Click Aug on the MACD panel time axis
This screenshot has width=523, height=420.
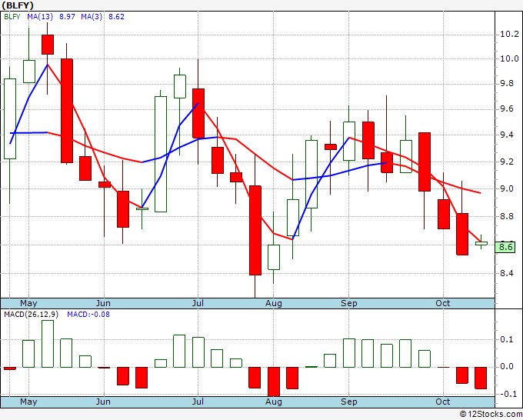(274, 402)
